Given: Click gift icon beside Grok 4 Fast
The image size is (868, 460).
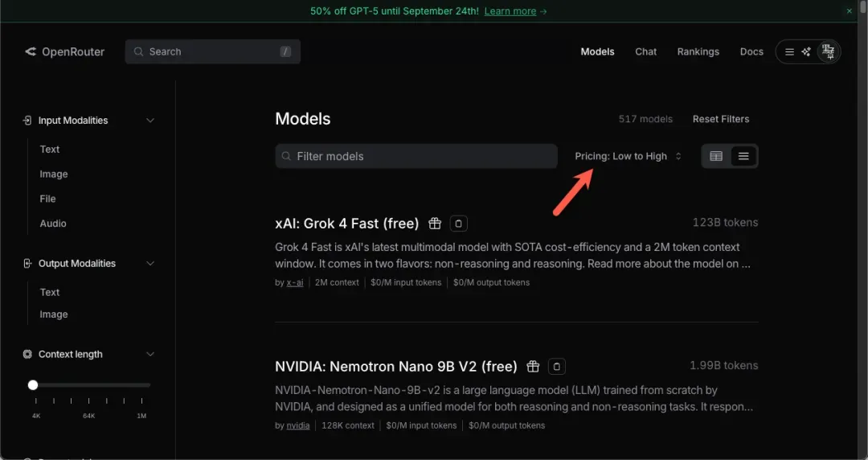Looking at the screenshot, I should pyautogui.click(x=435, y=224).
